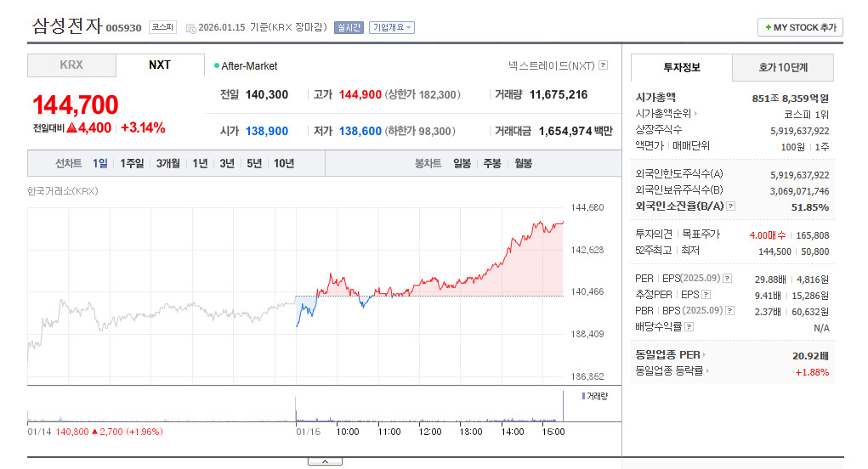Click the 시가총액 value 851조 8,359억원

click(791, 99)
